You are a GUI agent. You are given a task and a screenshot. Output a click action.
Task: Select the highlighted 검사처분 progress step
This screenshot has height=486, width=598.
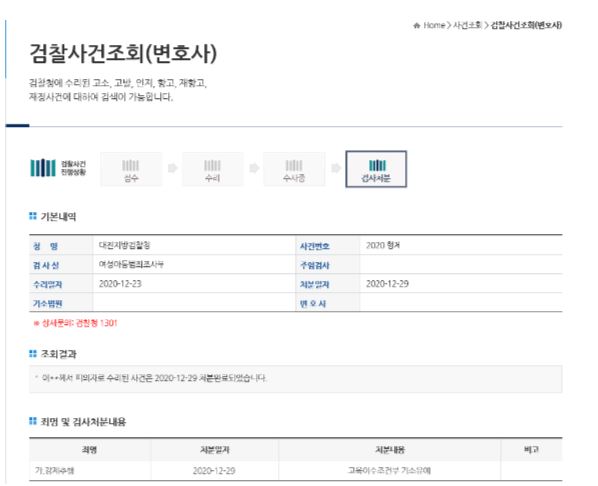tap(376, 169)
